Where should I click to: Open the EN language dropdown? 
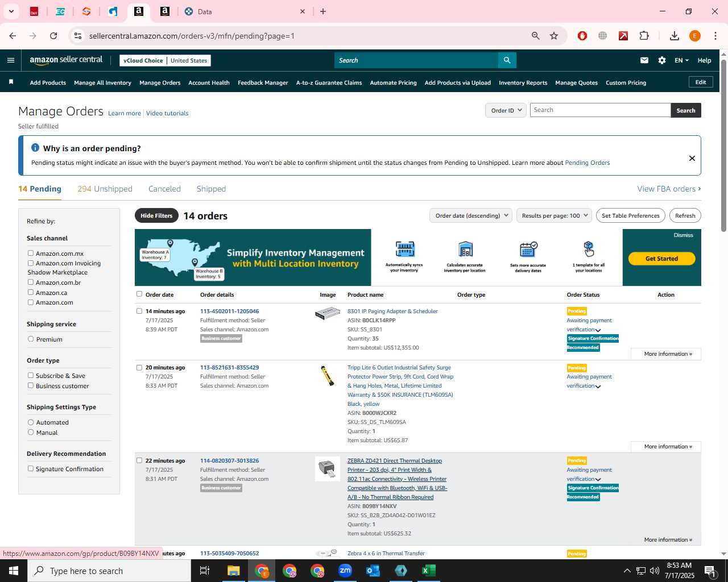tap(681, 60)
